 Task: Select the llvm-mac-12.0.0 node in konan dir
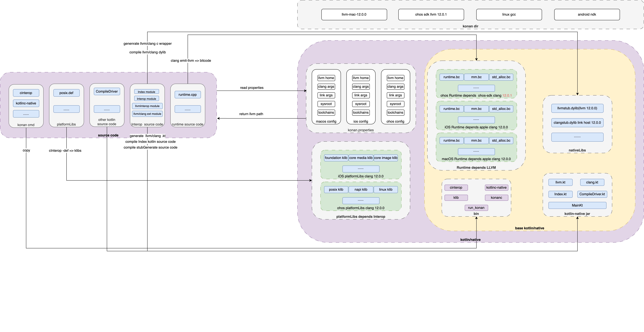coord(354,14)
